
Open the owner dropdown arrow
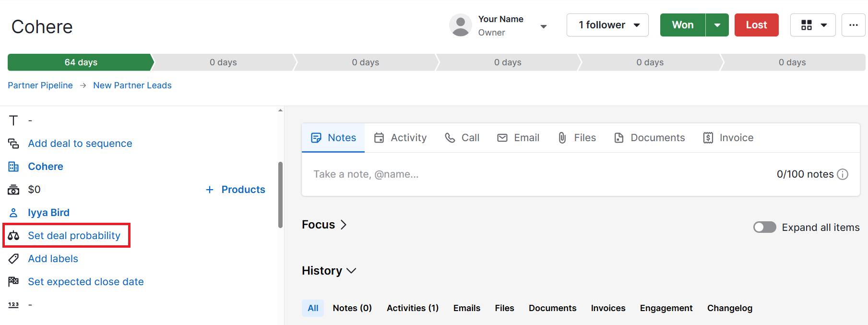[544, 26]
